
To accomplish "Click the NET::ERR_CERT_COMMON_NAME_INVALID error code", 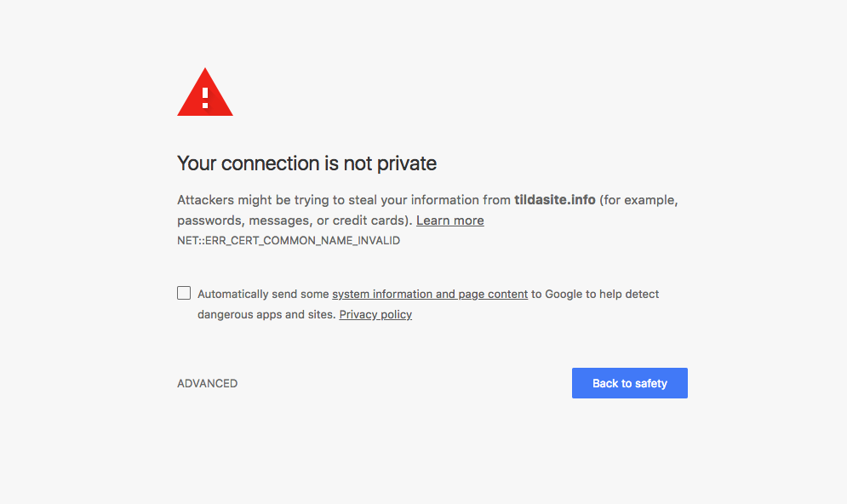I will [x=289, y=241].
